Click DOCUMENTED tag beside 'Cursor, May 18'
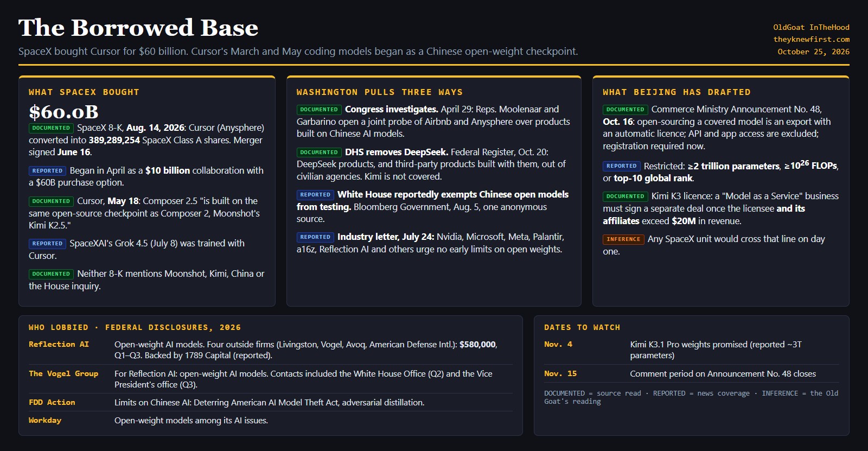The width and height of the screenshot is (868, 451). (51, 201)
